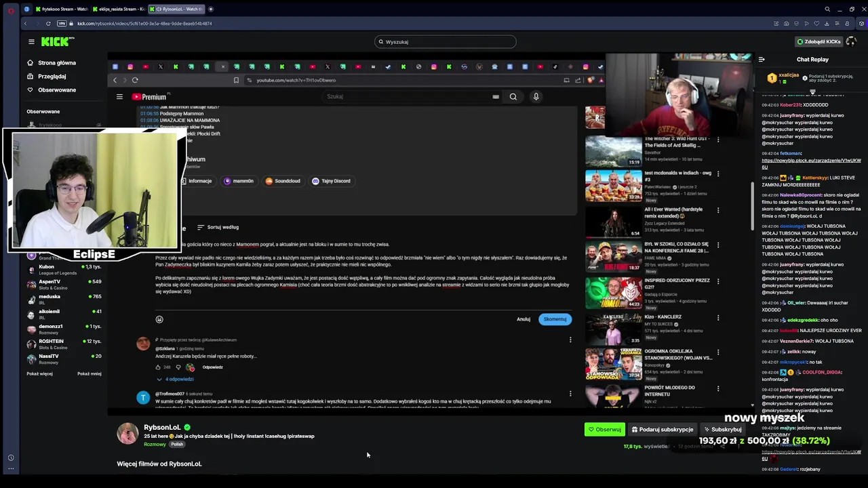The image size is (868, 488).
Task: Click YouTube search magnifier in video
Action: point(513,96)
